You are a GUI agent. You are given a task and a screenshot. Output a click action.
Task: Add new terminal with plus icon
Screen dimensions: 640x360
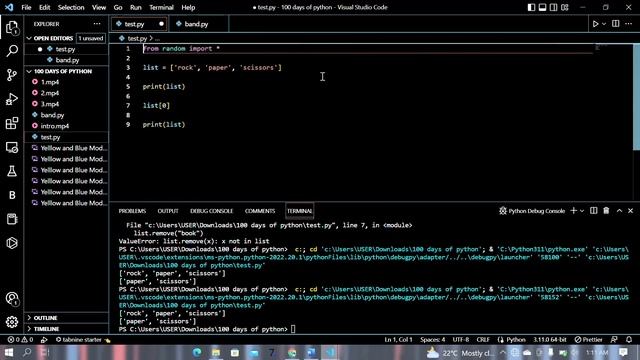[573, 211]
